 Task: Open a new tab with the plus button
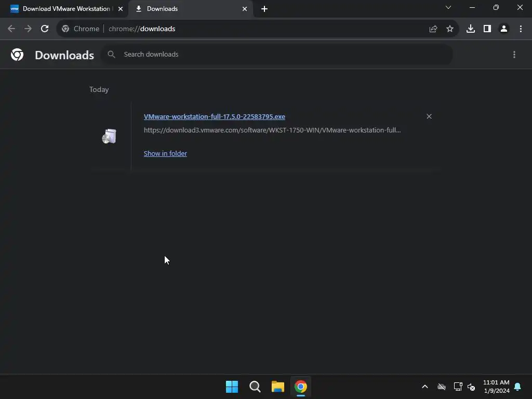(264, 9)
